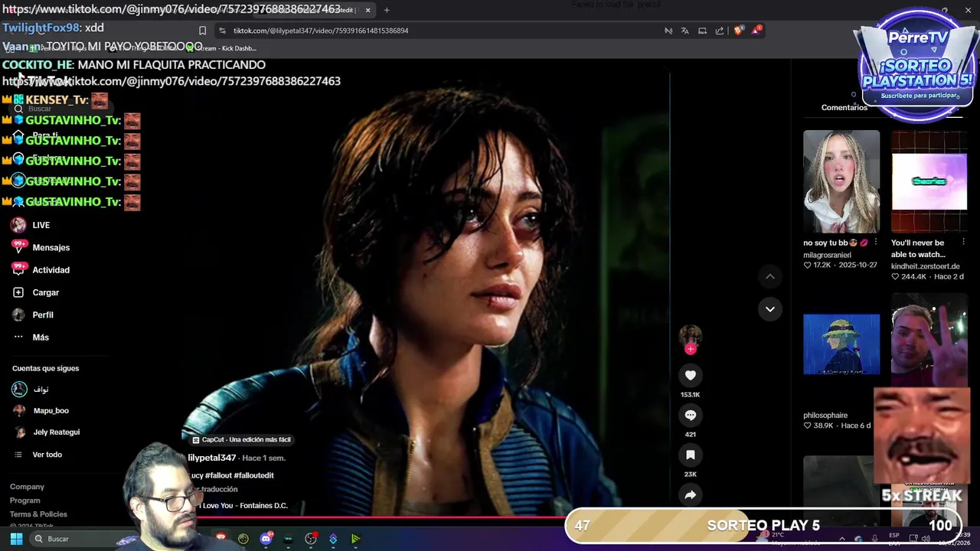Open the 'no soy tu bb' video thumbnail
980x551 pixels.
pos(841,181)
